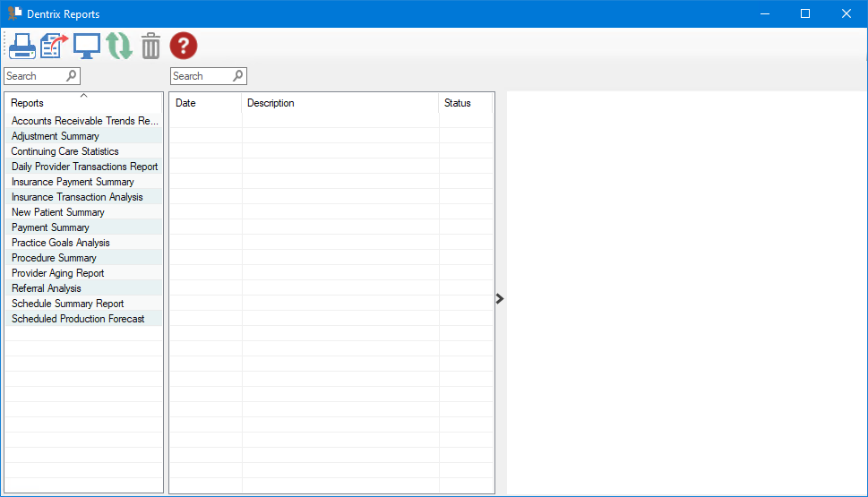The height and width of the screenshot is (497, 868).
Task: Click the trash can delete icon
Action: click(150, 46)
